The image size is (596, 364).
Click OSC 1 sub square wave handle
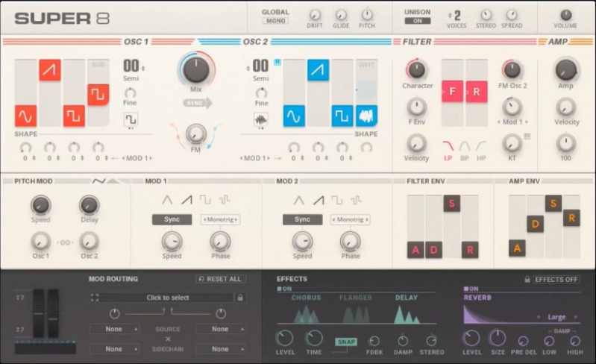click(98, 95)
